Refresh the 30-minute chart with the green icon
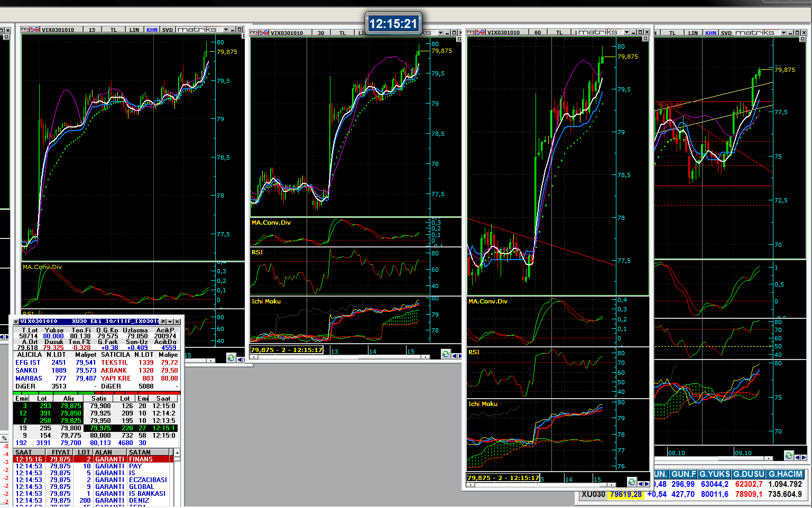This screenshot has height=508, width=812. point(446,354)
